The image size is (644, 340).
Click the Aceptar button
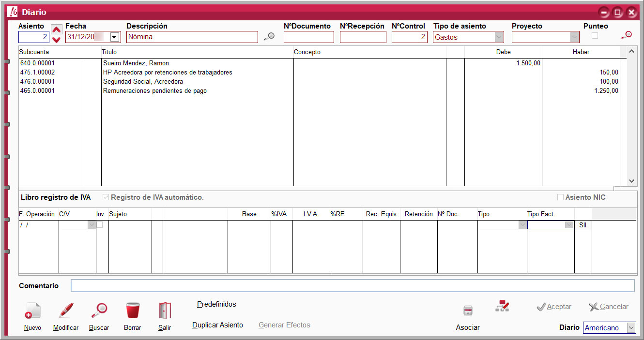point(554,307)
